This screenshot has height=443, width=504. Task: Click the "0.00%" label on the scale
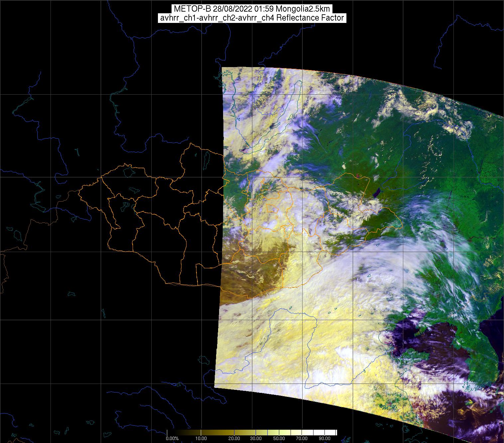coord(173,439)
